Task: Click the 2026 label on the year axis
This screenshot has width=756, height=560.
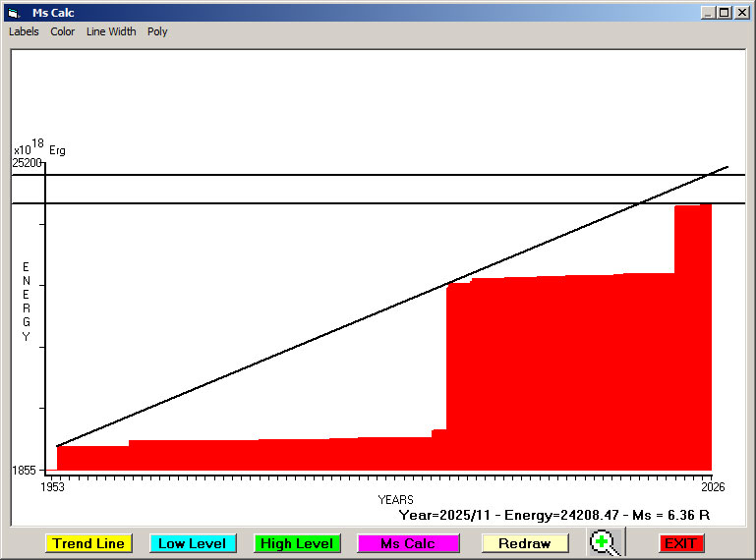Action: coord(712,487)
